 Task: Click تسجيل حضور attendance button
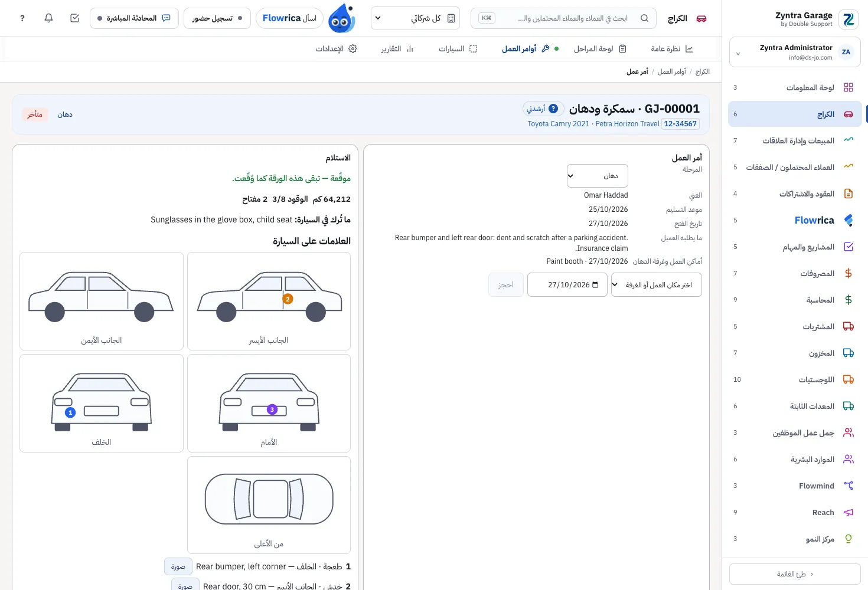pyautogui.click(x=217, y=18)
